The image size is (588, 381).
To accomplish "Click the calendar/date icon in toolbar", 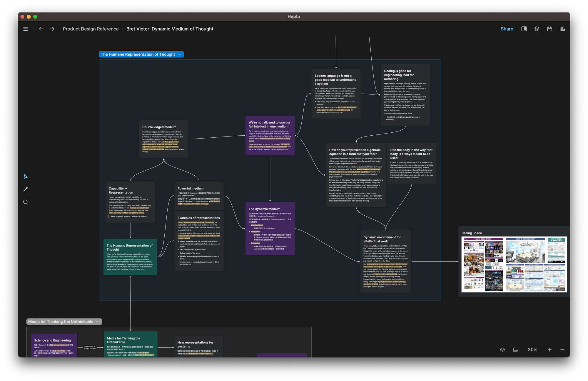I will point(549,29).
